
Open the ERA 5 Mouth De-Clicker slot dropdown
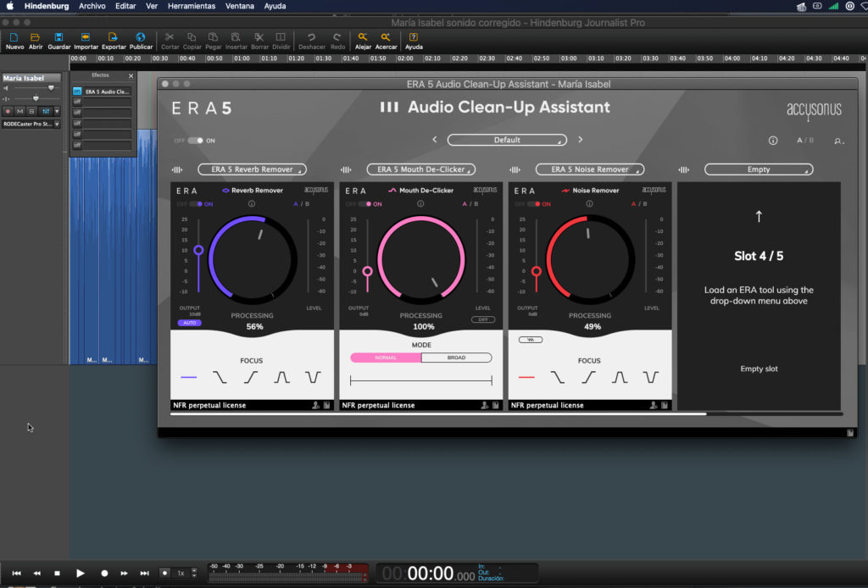[420, 169]
